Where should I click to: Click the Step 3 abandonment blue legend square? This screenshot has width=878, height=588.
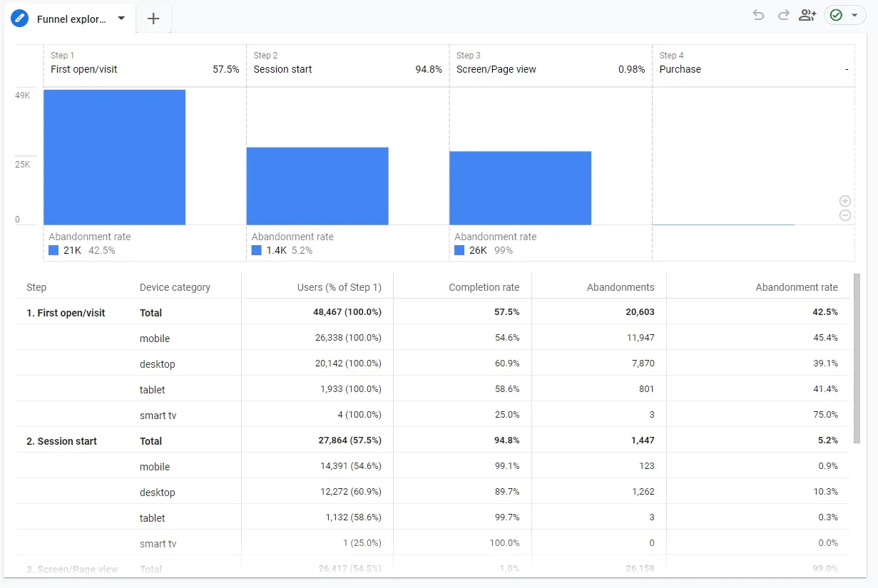pyautogui.click(x=459, y=250)
